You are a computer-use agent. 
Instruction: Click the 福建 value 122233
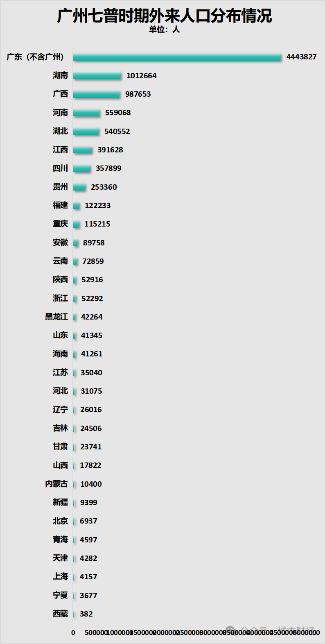97,206
